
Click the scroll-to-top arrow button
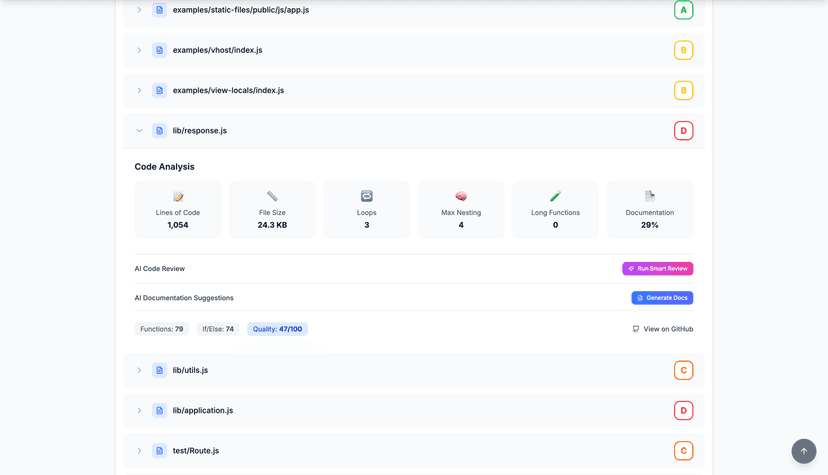[x=803, y=451]
